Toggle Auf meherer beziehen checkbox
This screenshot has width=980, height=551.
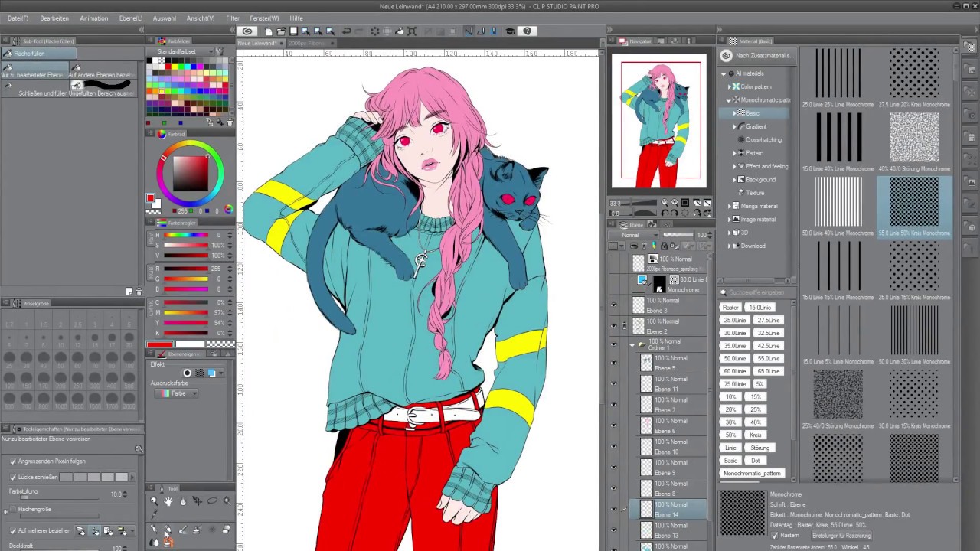coord(13,530)
